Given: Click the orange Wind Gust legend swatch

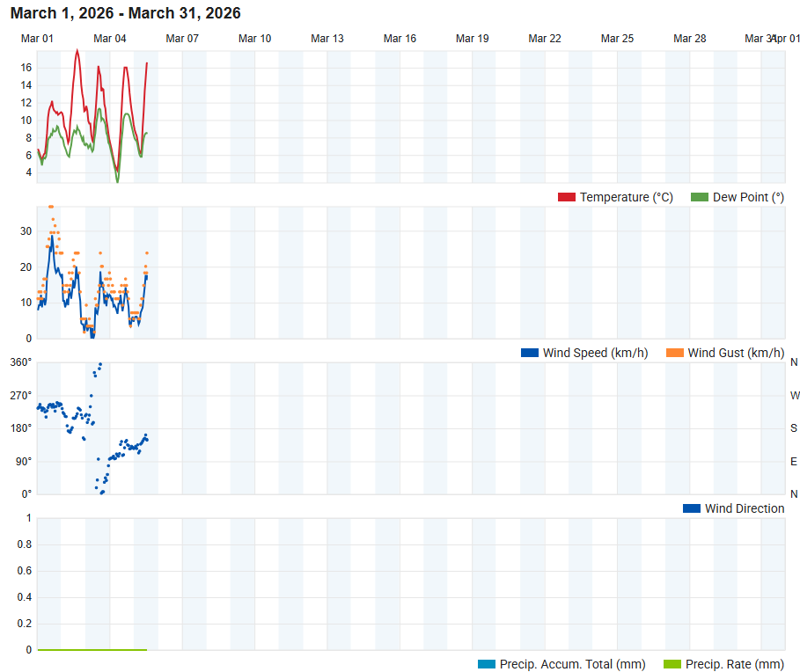Looking at the screenshot, I should (x=674, y=353).
